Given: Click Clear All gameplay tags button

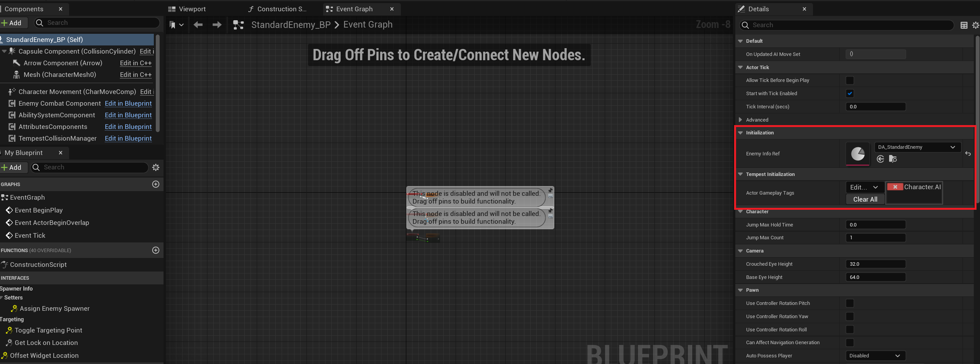Looking at the screenshot, I should [x=865, y=199].
